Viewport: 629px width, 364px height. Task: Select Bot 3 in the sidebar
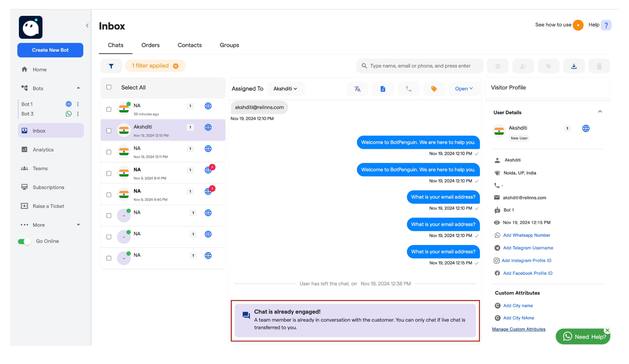coord(28,114)
